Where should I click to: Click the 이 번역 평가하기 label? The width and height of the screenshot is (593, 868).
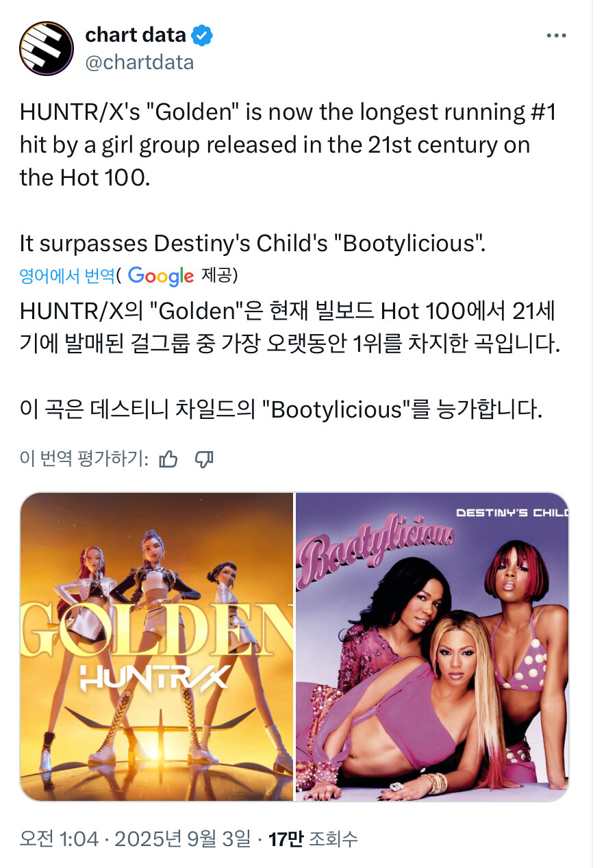click(85, 459)
